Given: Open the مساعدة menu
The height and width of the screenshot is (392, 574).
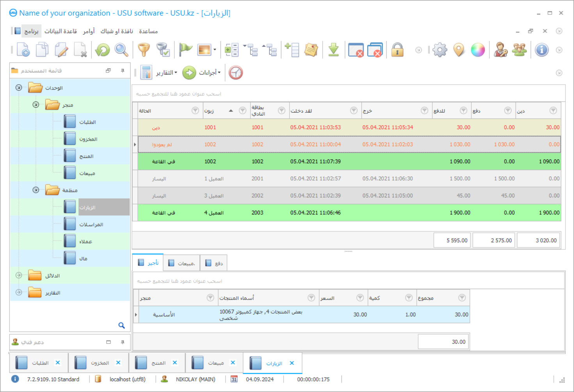Looking at the screenshot, I should (148, 31).
